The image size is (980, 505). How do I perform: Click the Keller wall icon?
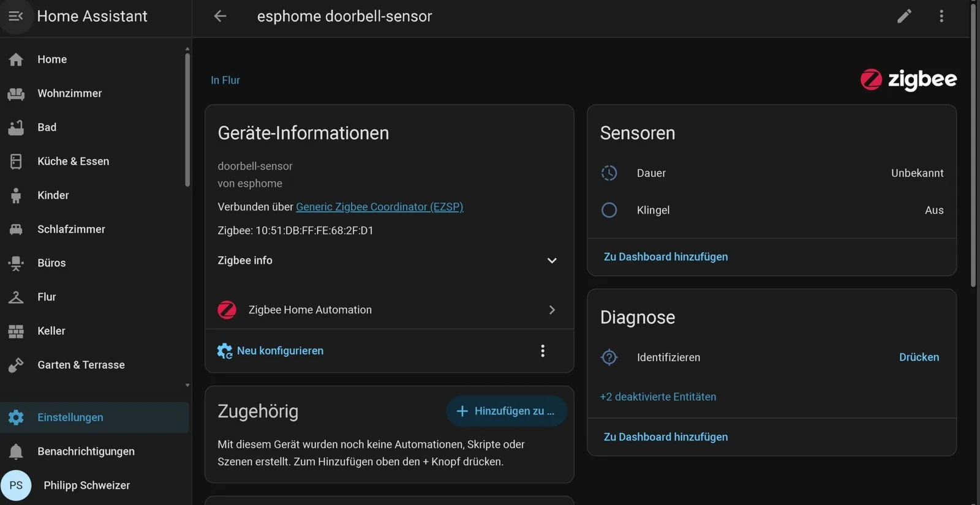click(x=16, y=331)
